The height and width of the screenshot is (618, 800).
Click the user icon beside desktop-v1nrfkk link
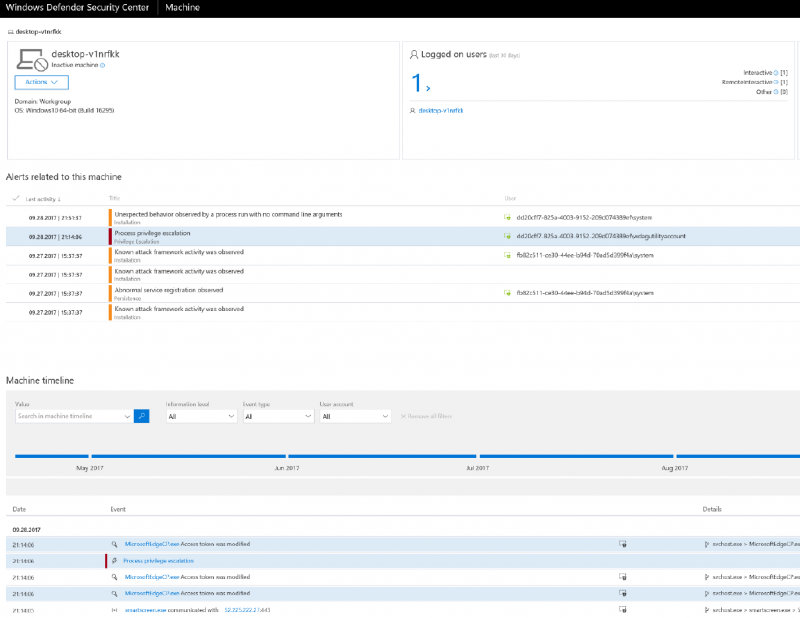[414, 110]
